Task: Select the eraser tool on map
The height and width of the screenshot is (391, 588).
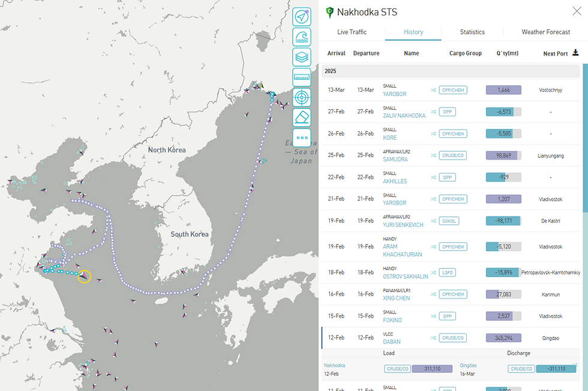Action: point(302,118)
